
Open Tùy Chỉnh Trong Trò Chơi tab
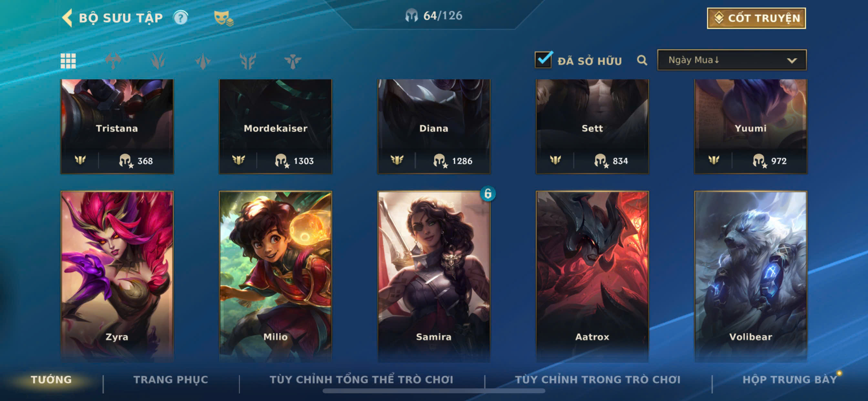[x=597, y=380]
